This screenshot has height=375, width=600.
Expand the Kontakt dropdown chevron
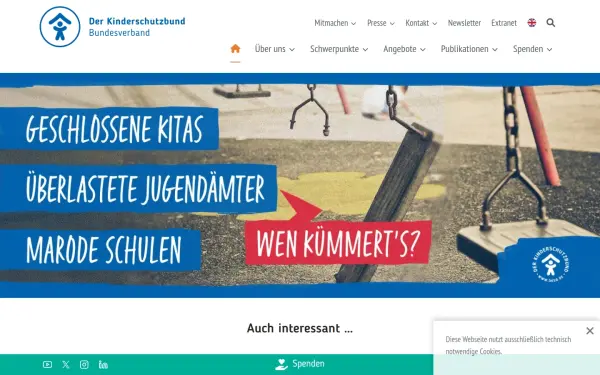click(x=435, y=24)
